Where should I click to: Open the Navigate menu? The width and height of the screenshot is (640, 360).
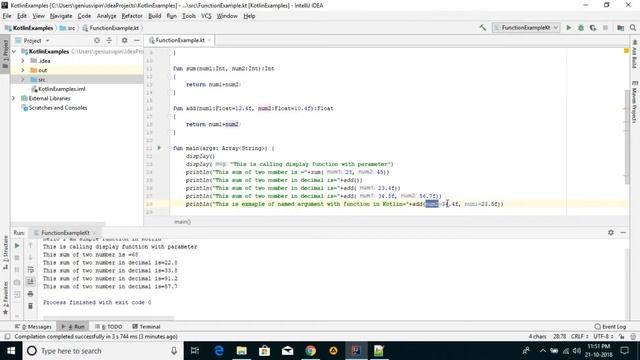tap(61, 16)
